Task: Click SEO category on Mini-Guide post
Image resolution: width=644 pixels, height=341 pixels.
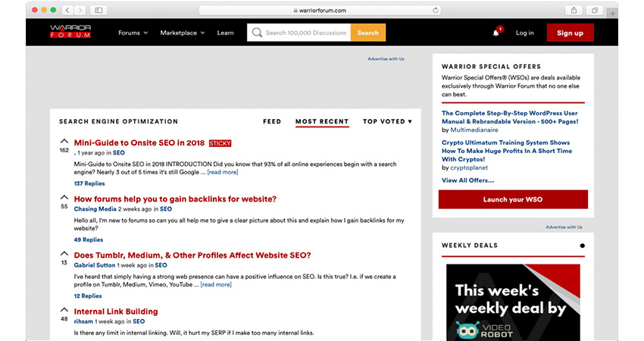Action: pyautogui.click(x=119, y=153)
